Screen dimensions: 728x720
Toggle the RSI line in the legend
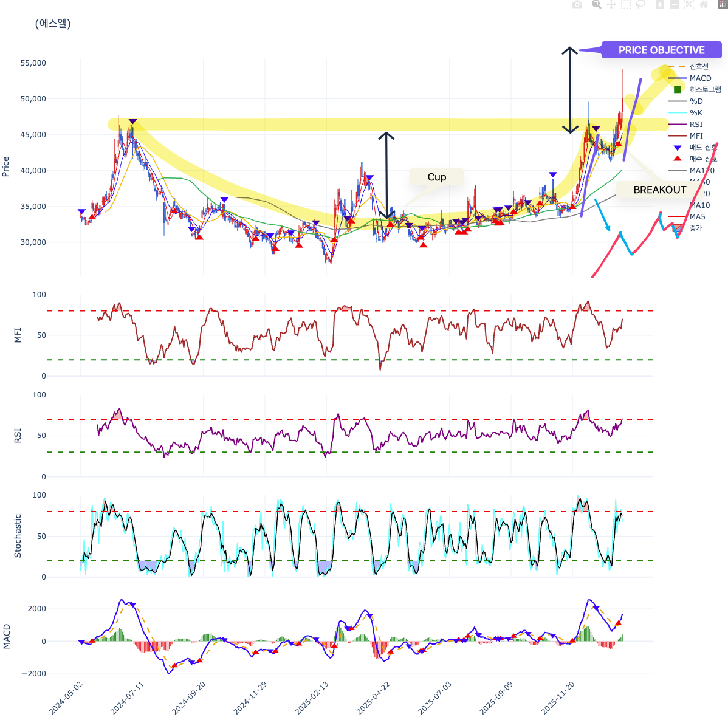pyautogui.click(x=696, y=124)
